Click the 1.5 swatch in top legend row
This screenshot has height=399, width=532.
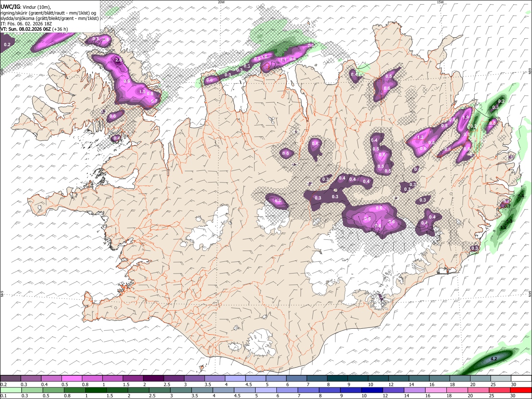[133, 379]
